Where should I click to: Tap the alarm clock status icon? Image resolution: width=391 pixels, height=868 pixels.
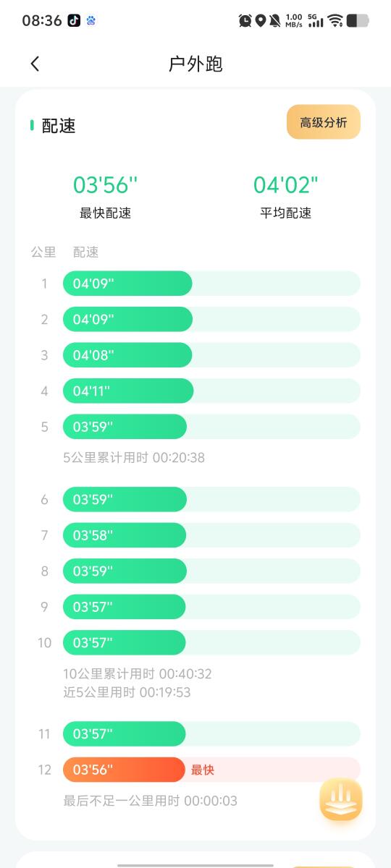pyautogui.click(x=245, y=21)
